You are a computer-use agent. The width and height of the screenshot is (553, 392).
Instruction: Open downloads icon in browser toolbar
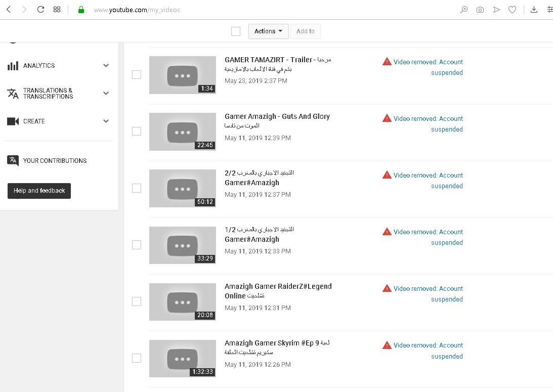pos(534,10)
